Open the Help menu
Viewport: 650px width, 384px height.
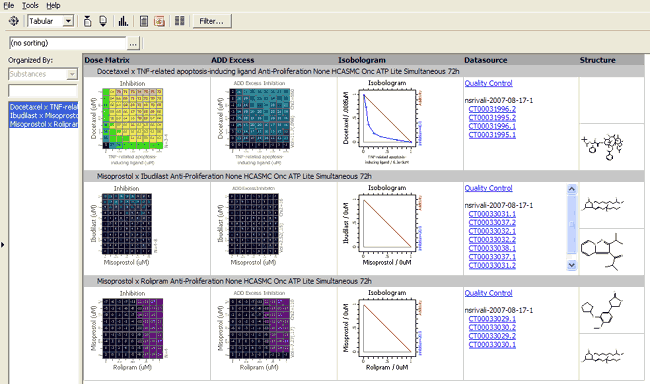click(x=53, y=5)
